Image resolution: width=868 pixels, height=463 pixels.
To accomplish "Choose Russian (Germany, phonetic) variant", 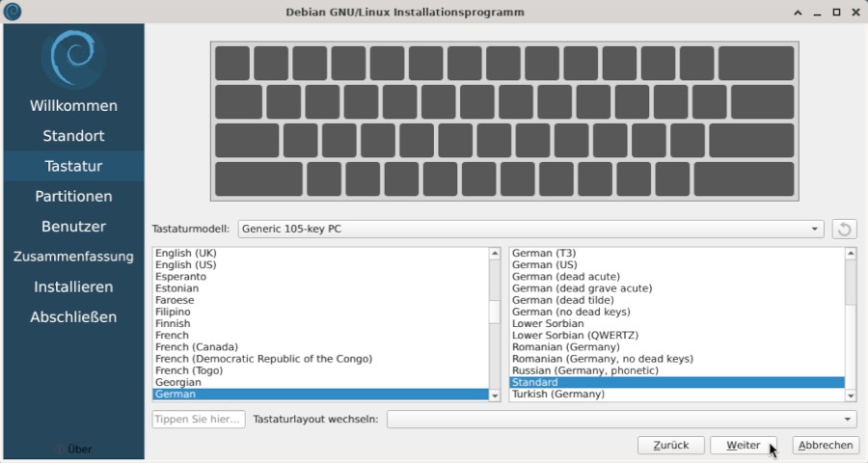I will point(677,370).
